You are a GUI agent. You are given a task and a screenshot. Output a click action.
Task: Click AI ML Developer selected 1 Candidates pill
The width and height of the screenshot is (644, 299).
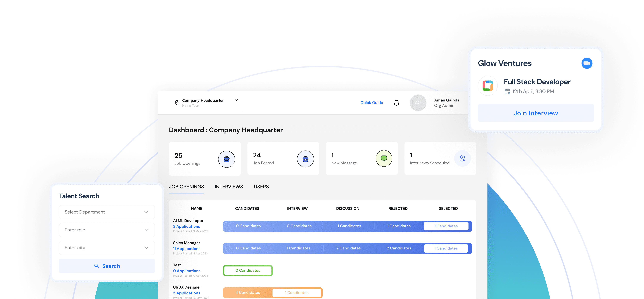point(446,226)
